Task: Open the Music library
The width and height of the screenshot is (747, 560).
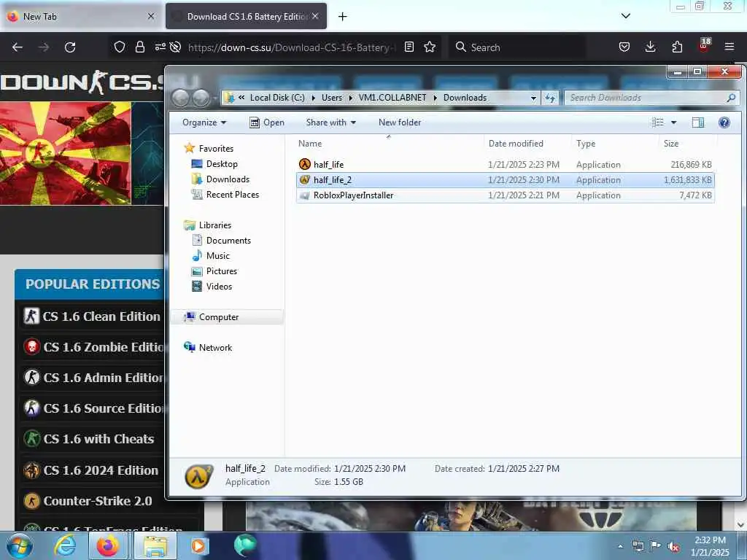Action: (217, 256)
